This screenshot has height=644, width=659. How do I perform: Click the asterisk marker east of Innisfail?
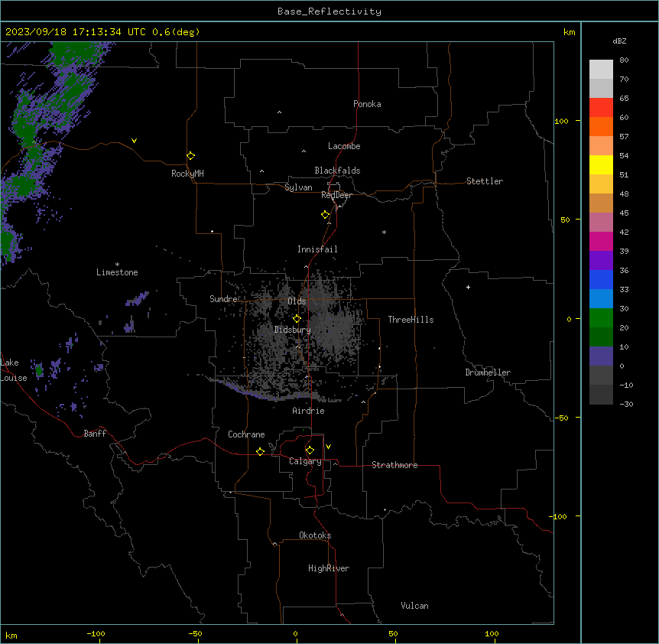point(384,232)
